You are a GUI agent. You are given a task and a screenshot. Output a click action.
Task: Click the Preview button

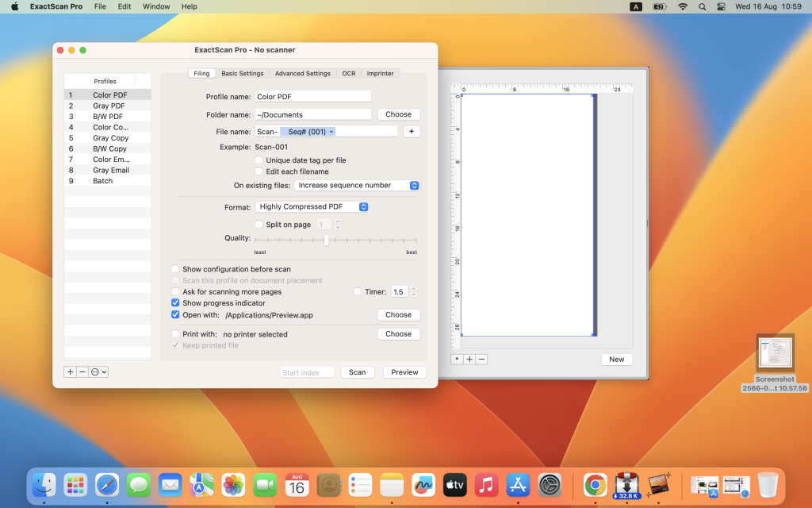(404, 372)
